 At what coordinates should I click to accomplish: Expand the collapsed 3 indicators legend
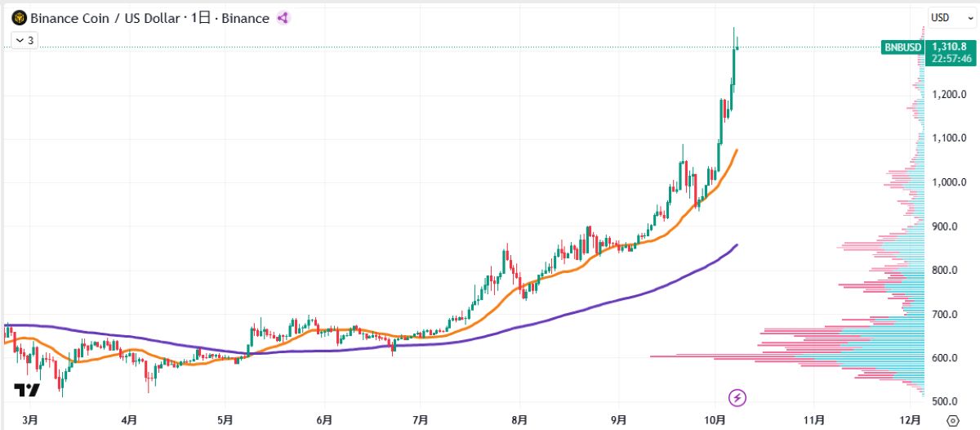click(x=24, y=39)
